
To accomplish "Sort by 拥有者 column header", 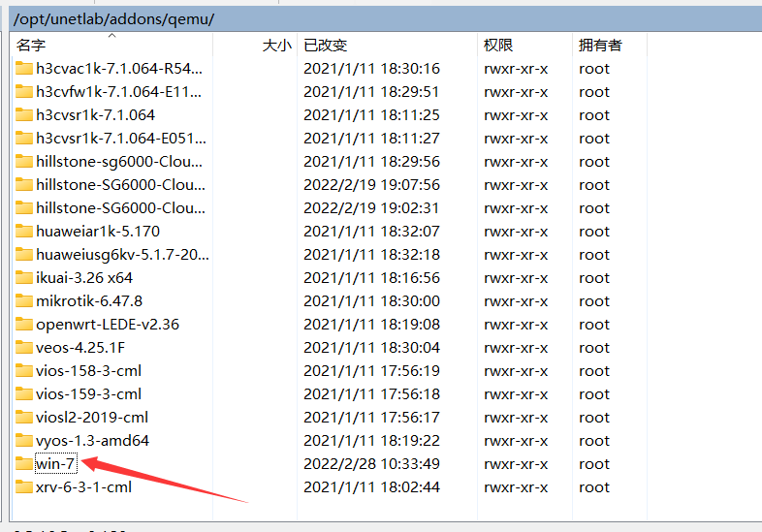I will tap(610, 45).
